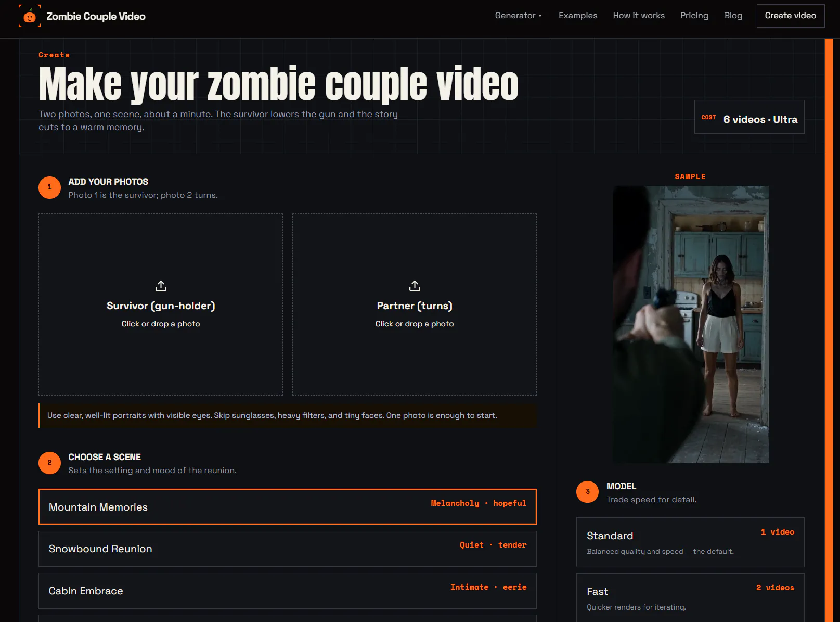Click the 'Intimate · eerie' mood tag

(x=488, y=587)
